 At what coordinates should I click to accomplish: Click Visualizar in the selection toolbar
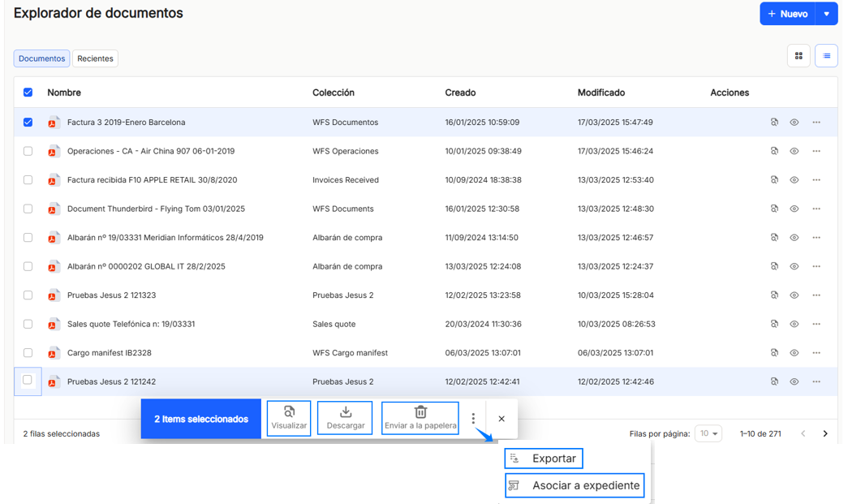point(289,419)
